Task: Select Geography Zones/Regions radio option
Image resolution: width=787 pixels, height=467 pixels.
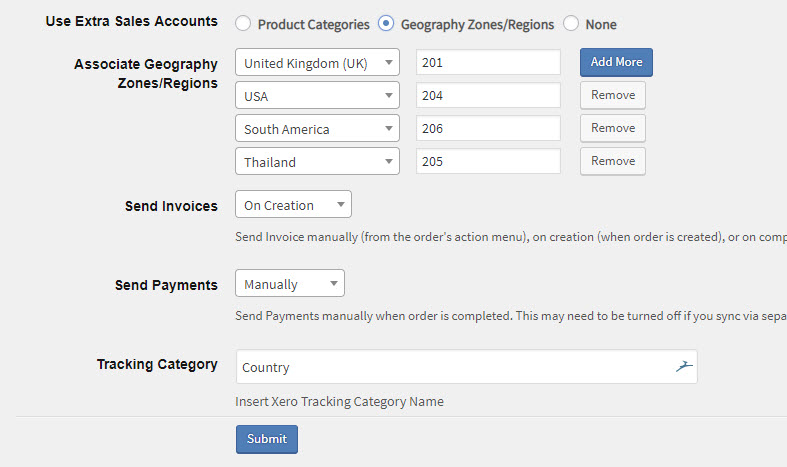Action: (386, 23)
